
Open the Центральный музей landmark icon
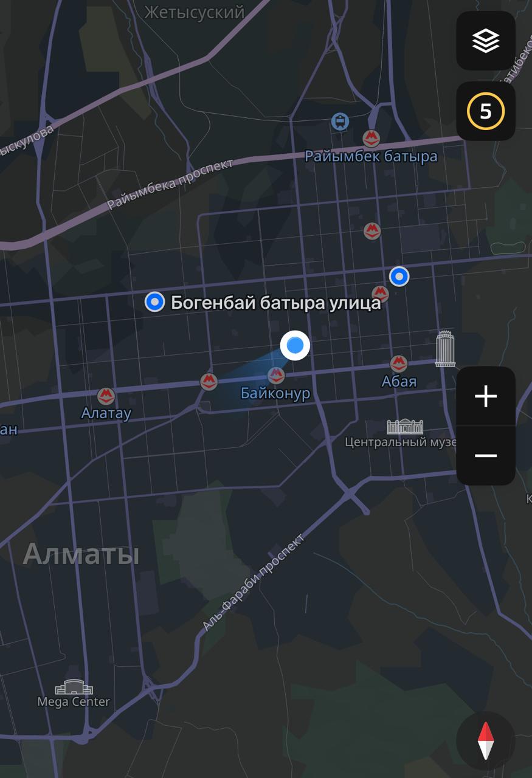tap(405, 426)
